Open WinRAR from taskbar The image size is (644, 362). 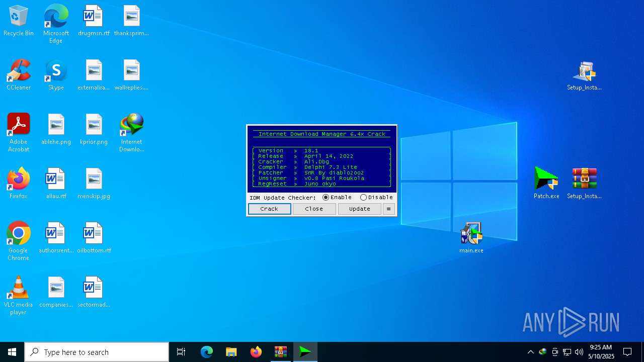pyautogui.click(x=281, y=352)
